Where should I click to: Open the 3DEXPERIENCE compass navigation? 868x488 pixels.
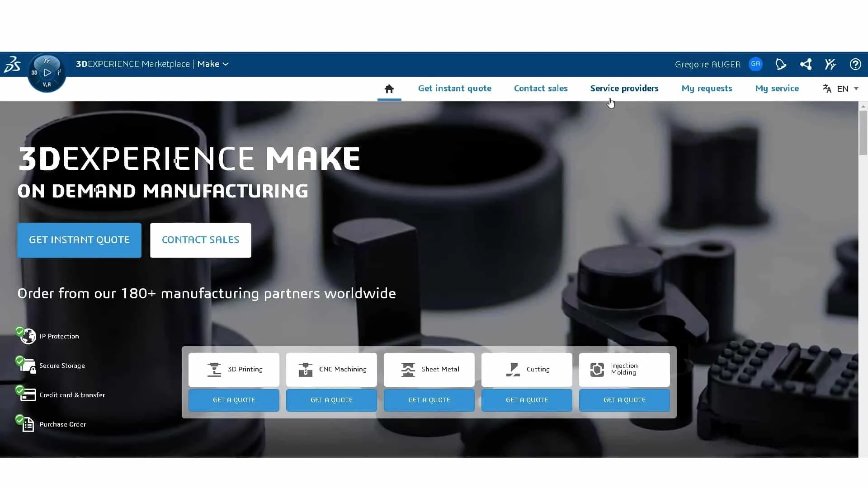tap(46, 72)
